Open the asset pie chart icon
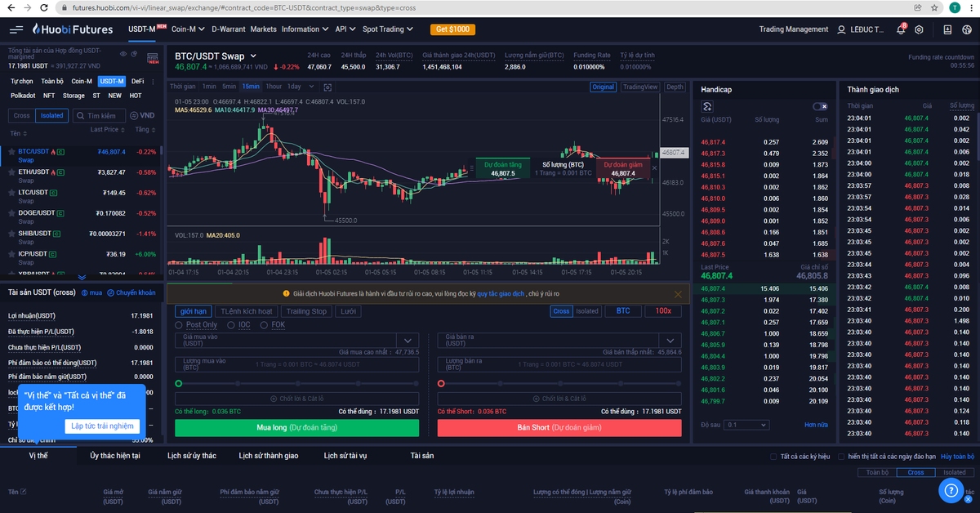 [135, 54]
